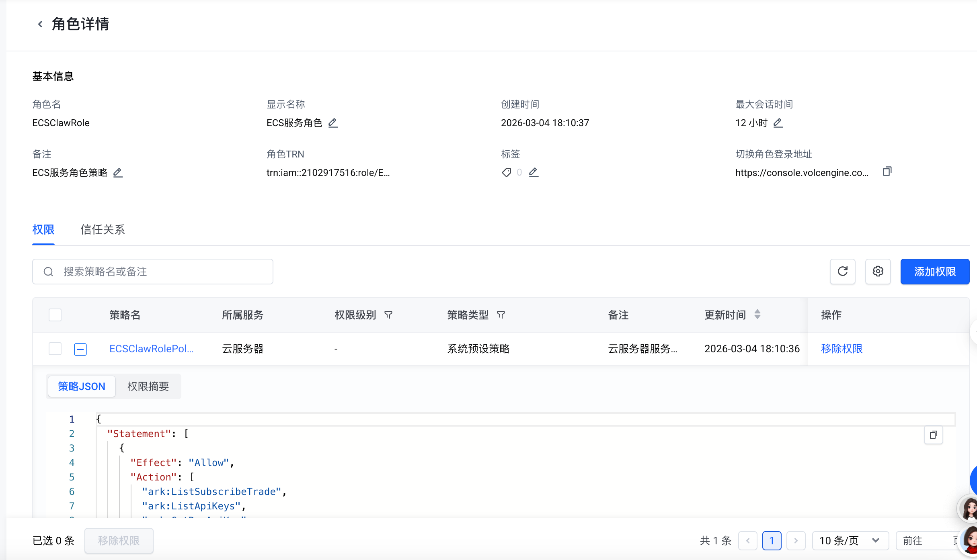Go to previous page arrow
Viewport: 977px width, 560px height.
point(748,541)
